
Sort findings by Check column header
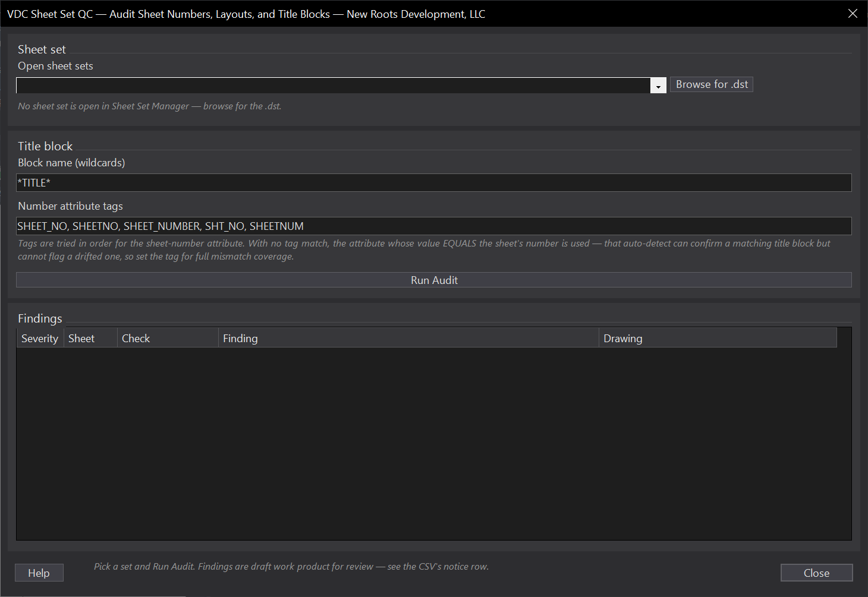tap(168, 338)
